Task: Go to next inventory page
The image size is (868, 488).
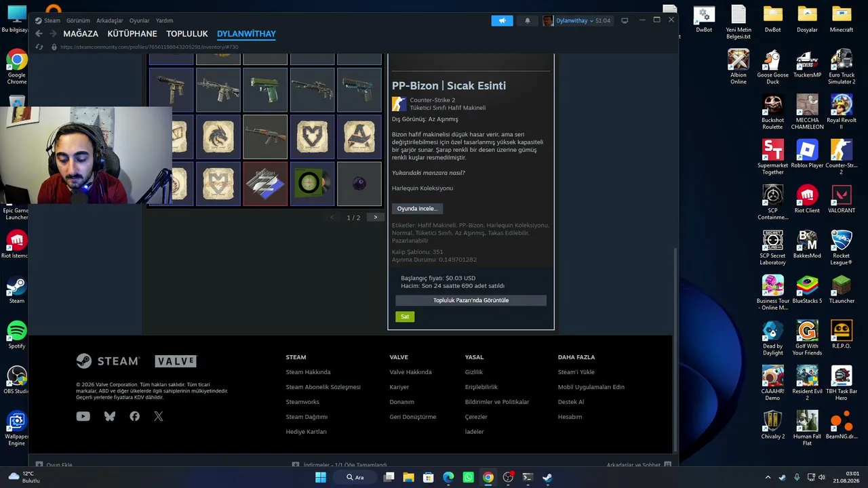Action: (375, 218)
